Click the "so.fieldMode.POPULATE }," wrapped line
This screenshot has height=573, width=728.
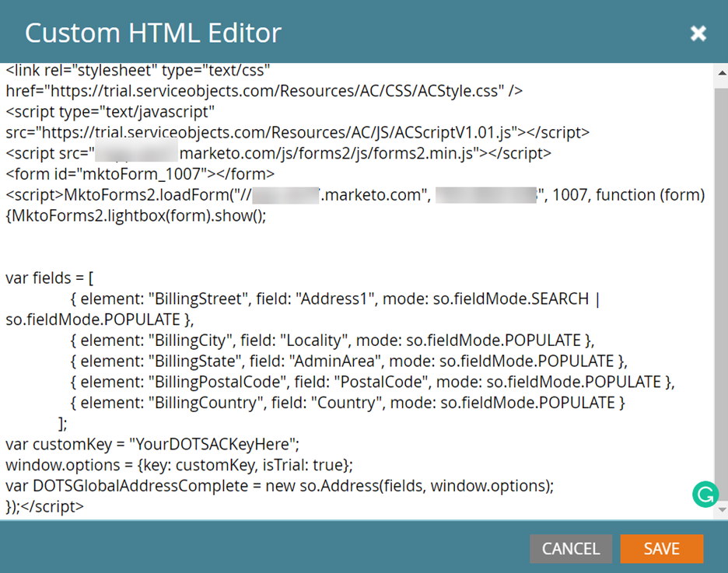click(x=100, y=320)
